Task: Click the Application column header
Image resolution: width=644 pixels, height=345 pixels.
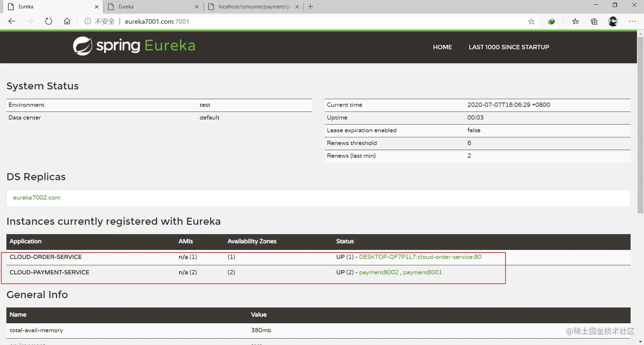Action: (x=26, y=241)
